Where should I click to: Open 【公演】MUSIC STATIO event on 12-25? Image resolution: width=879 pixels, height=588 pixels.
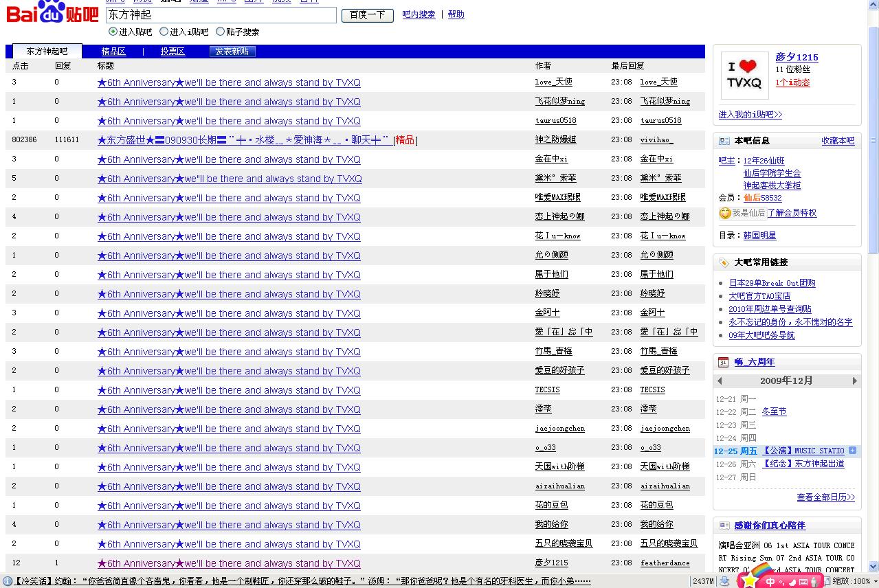(x=803, y=451)
